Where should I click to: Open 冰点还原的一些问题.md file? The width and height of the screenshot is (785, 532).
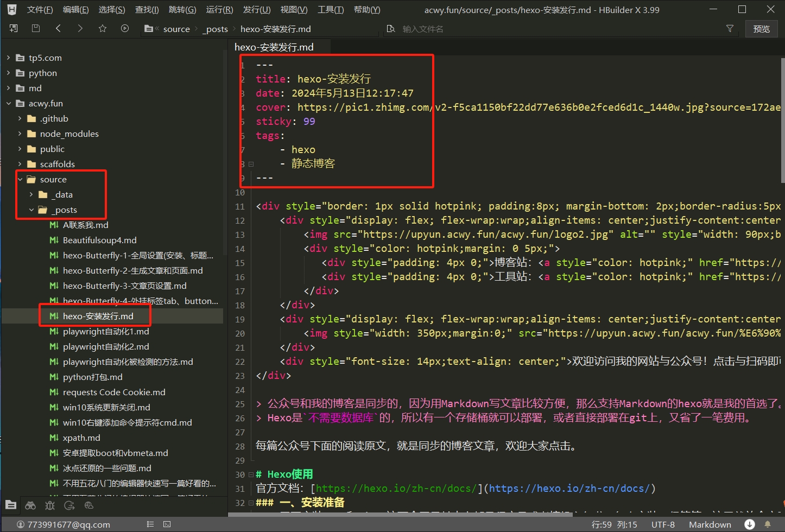[x=107, y=468]
